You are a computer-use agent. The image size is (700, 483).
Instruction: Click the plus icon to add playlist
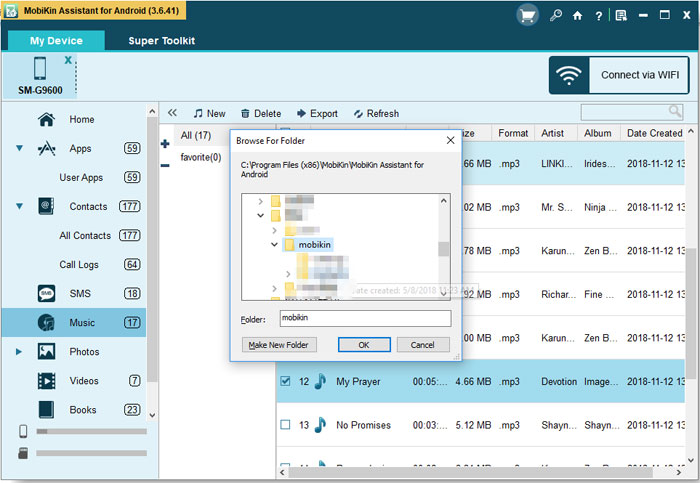pyautogui.click(x=165, y=144)
